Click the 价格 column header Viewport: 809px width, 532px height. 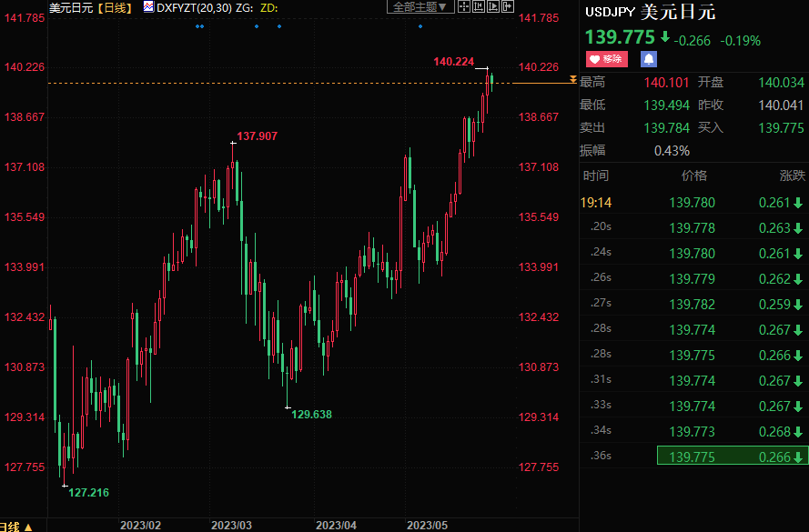(694, 176)
